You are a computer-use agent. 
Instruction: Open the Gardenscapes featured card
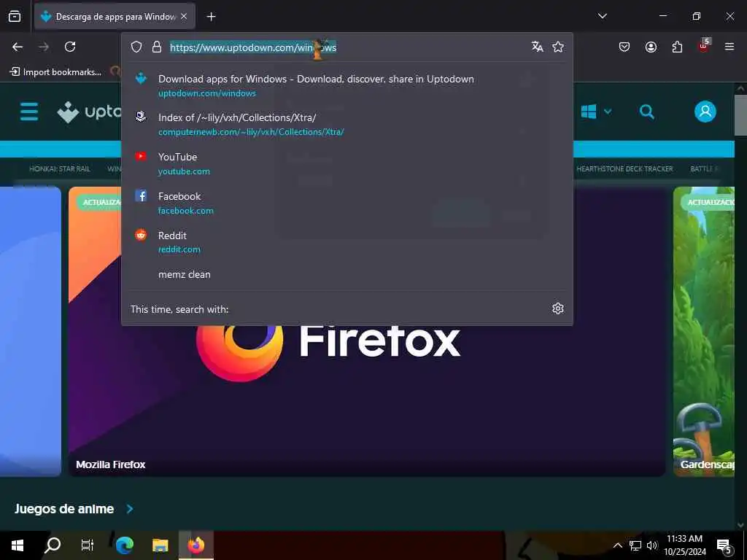(x=704, y=332)
